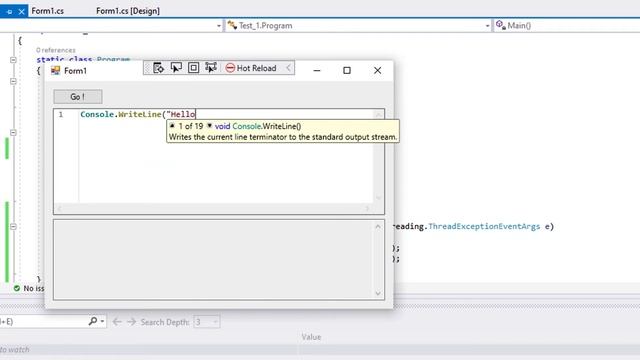Screen dimensions: 640x360
Task: Click the 0 references CodeLens link
Action: [x=56, y=50]
